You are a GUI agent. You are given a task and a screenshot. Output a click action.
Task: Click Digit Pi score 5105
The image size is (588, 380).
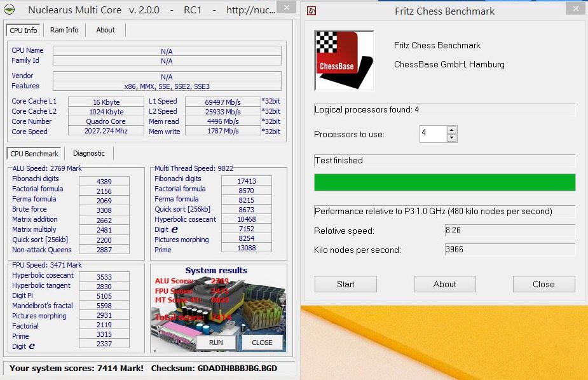(104, 296)
